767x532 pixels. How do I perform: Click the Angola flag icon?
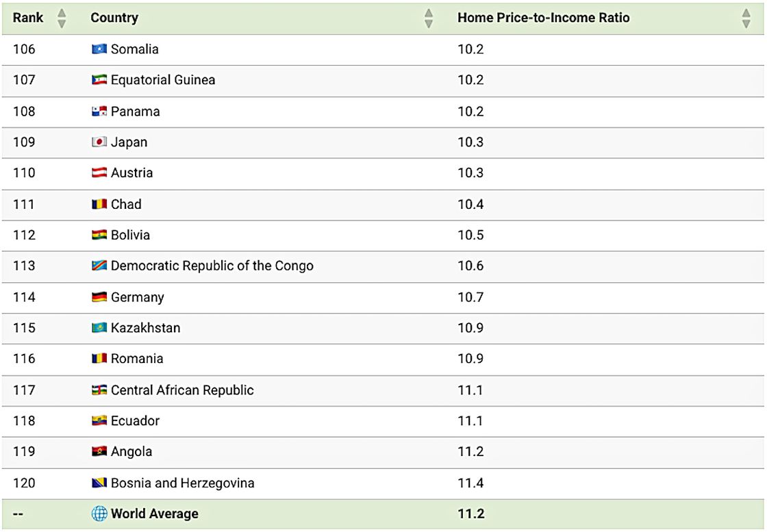(x=99, y=451)
